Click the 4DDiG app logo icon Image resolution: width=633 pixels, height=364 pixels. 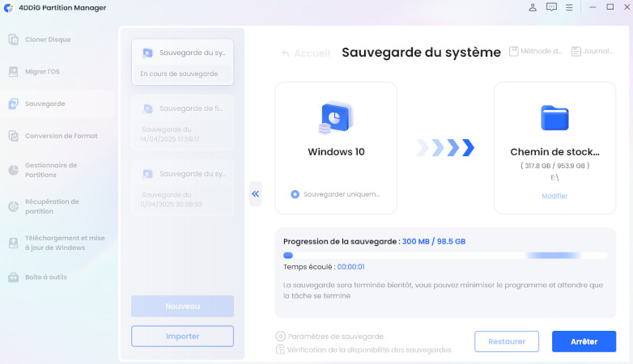point(8,7)
